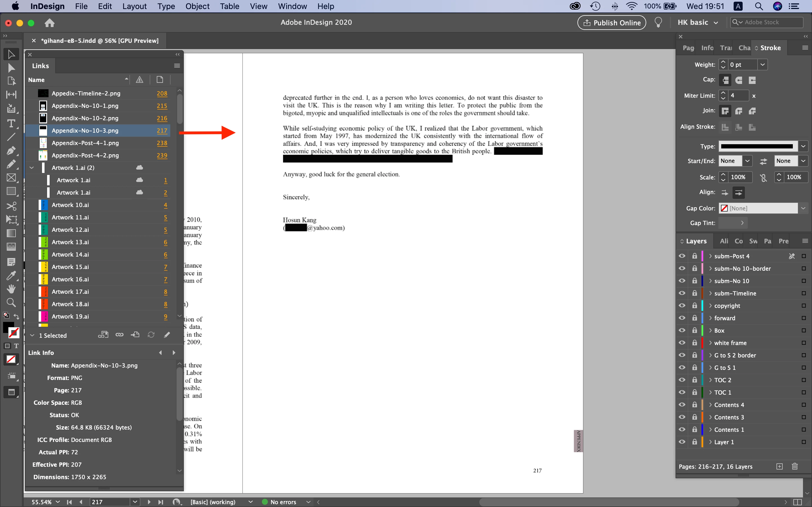Switch to the Info panel tab
Viewport: 812px width, 507px height.
click(707, 48)
